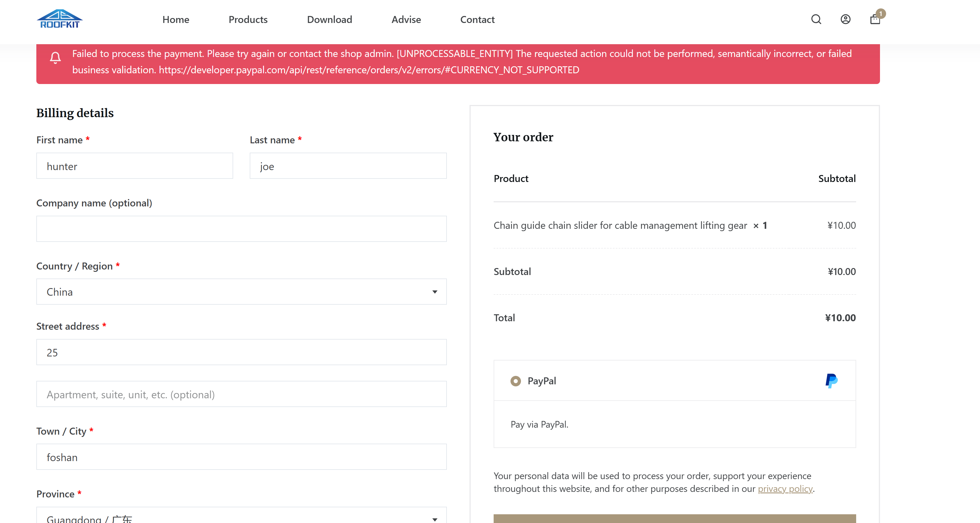Go to the Home menu item
Viewport: 980px width, 523px height.
tap(176, 19)
